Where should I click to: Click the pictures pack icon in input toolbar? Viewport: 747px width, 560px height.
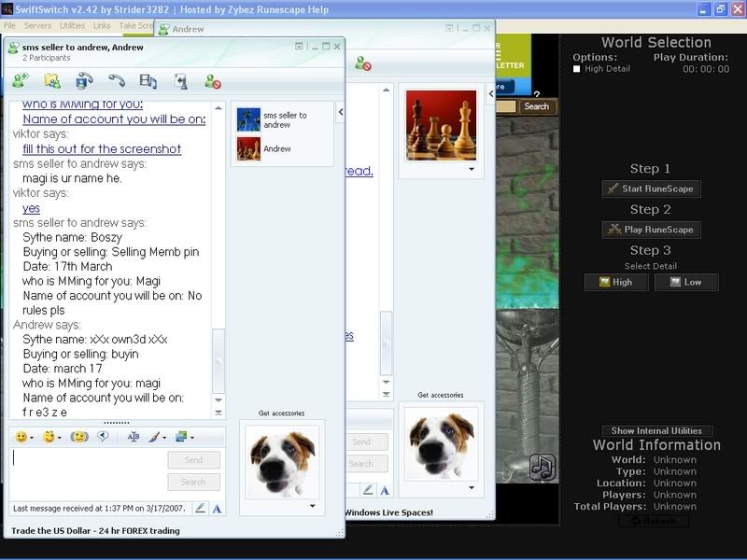(x=181, y=437)
